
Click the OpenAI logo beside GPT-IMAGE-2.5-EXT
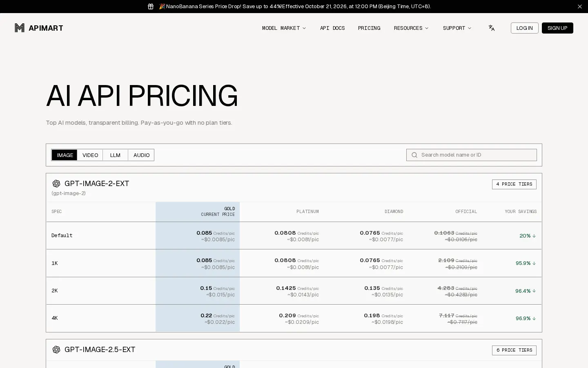coord(56,350)
